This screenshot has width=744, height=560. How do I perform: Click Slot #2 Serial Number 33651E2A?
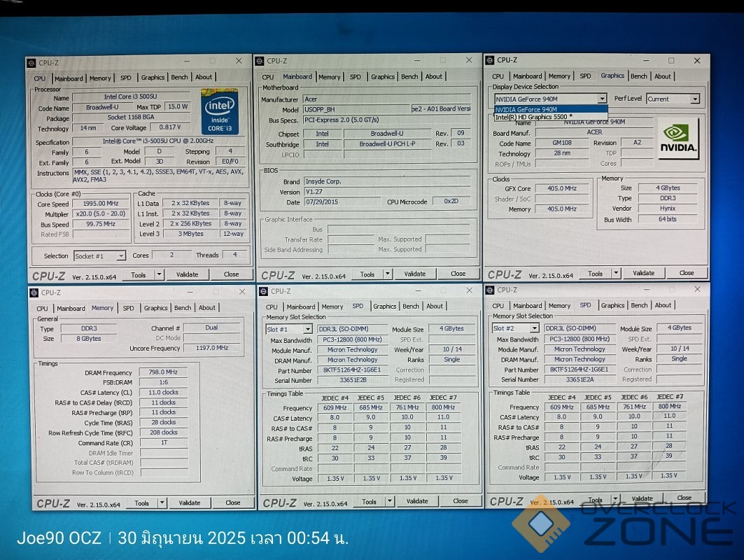(x=580, y=379)
